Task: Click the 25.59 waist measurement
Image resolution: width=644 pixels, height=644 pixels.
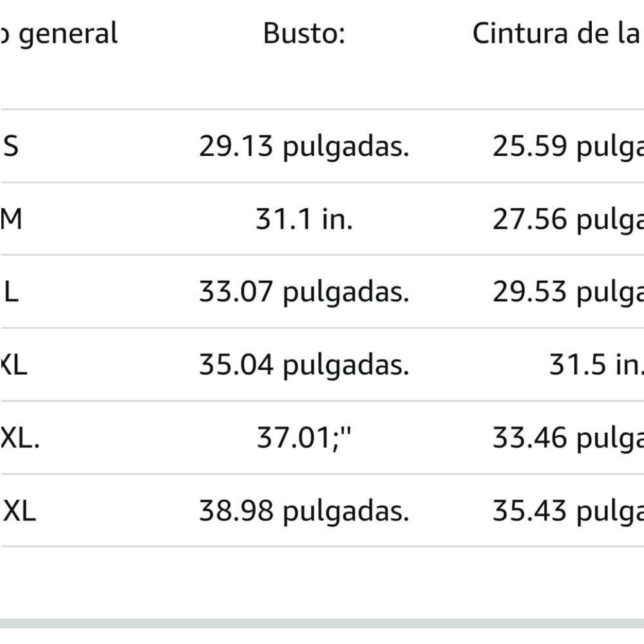Action: pos(568,146)
